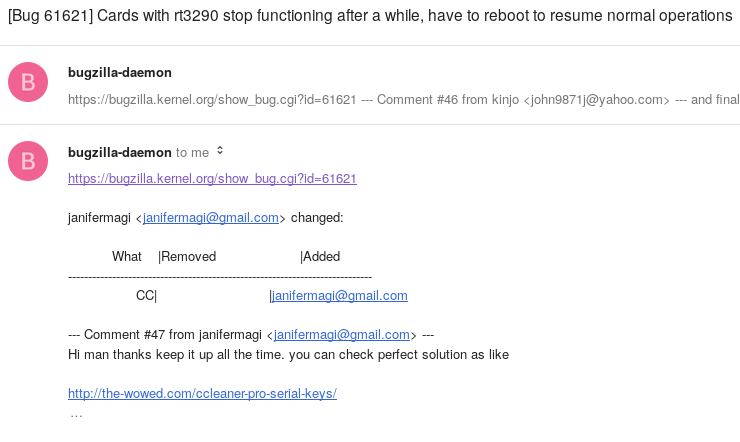Click 'Comment #47 from janifermagi' text

click(x=173, y=335)
